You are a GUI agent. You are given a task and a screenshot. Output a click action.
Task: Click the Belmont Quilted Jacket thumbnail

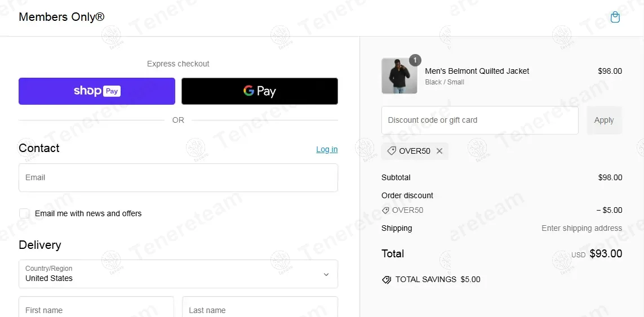pos(399,76)
